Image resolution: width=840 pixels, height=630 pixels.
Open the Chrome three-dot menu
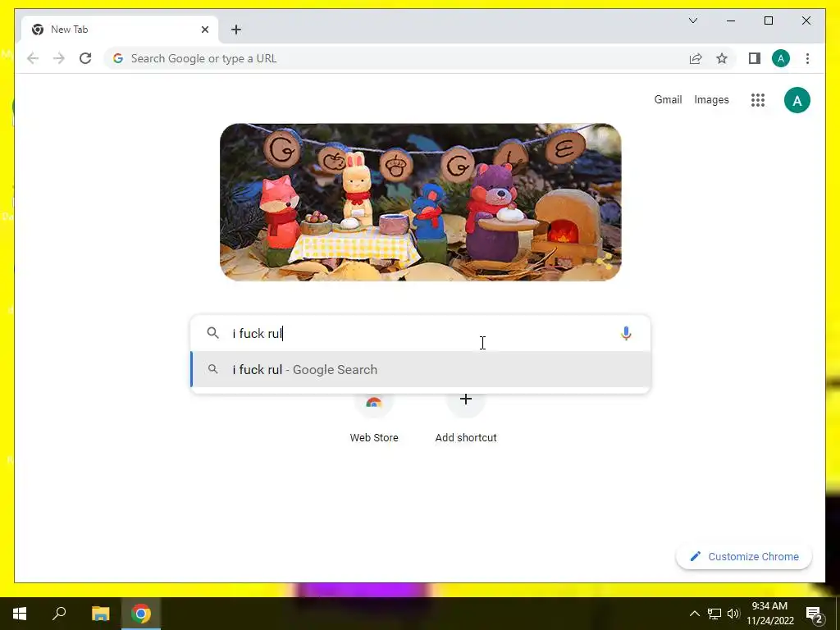(807, 58)
